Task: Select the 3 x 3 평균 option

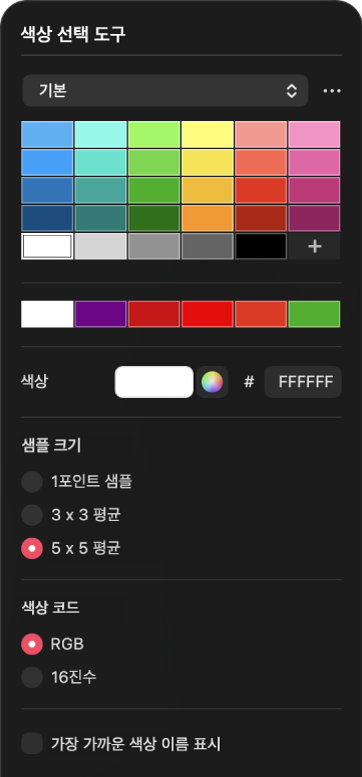Action: [32, 515]
